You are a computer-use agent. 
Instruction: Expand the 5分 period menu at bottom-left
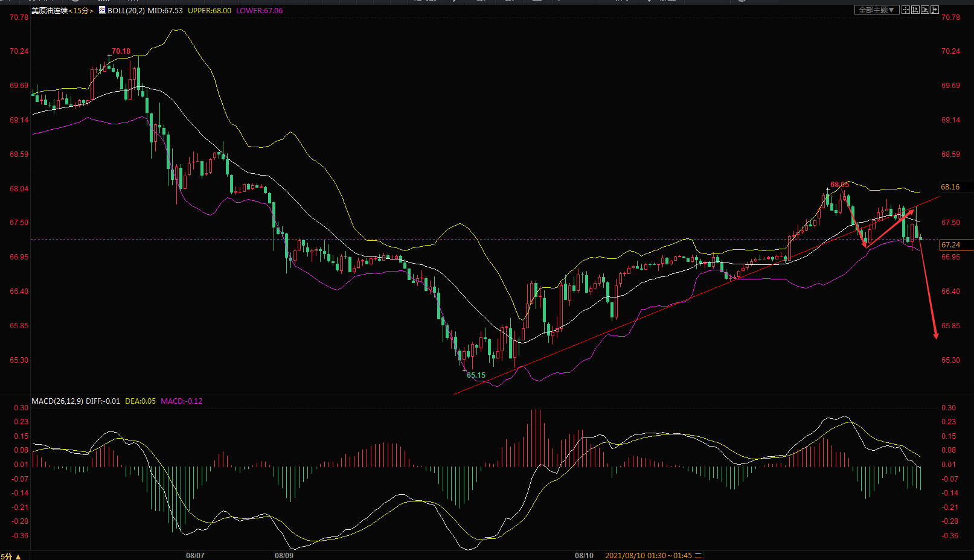point(11,556)
